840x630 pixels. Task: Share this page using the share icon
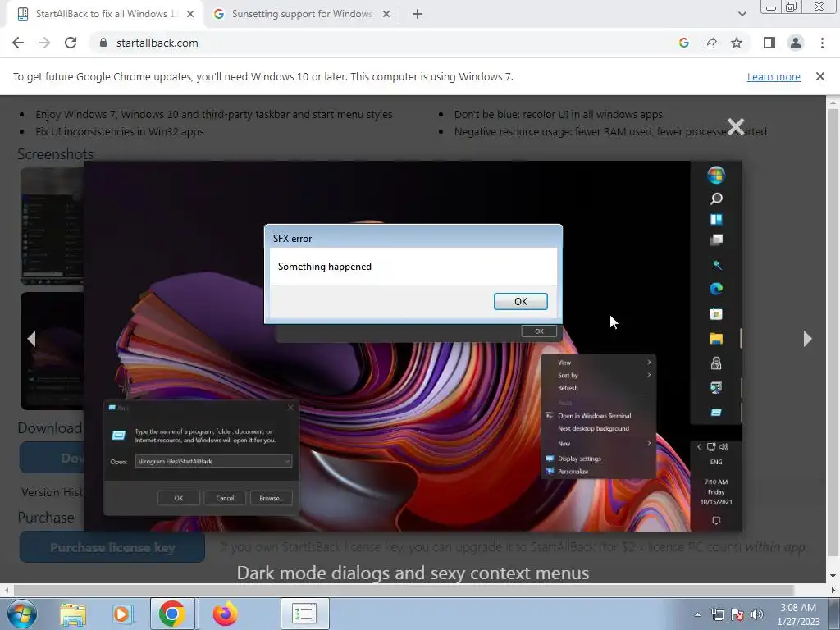[x=710, y=43]
